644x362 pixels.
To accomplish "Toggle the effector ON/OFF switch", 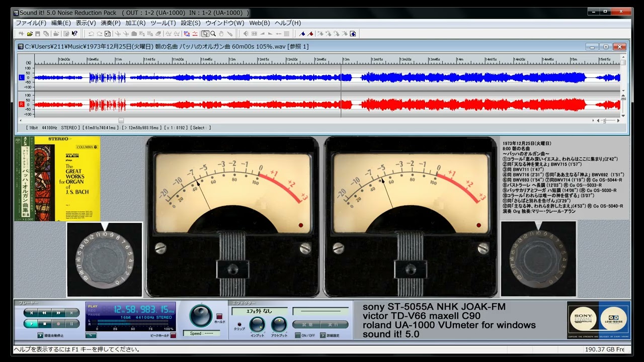I will 298,335.
